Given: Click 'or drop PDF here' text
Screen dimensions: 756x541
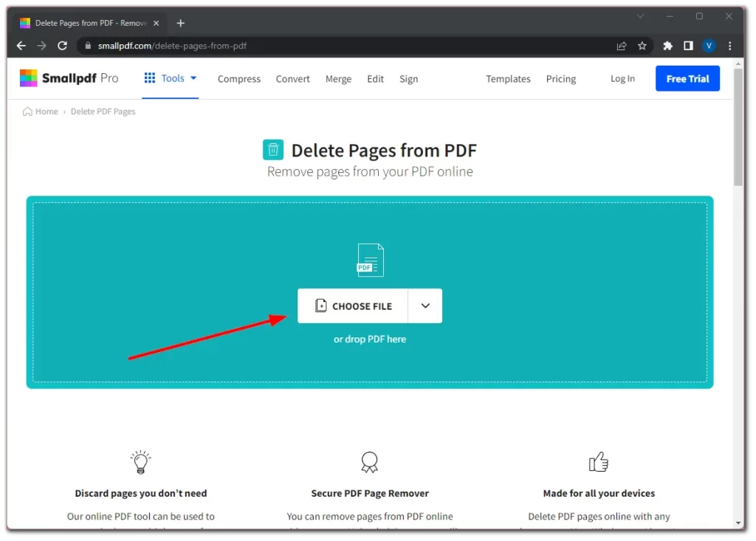Looking at the screenshot, I should tap(370, 339).
